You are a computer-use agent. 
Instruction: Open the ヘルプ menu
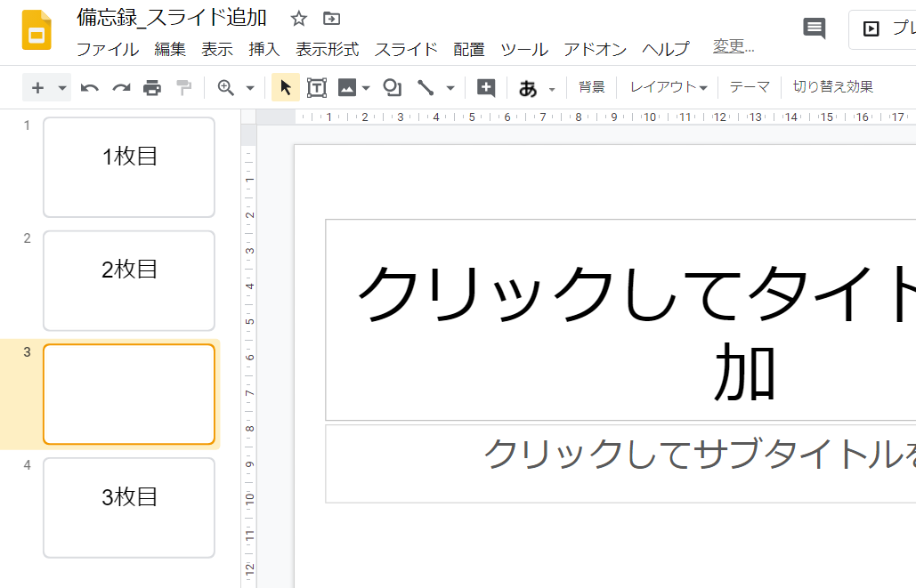tap(665, 50)
